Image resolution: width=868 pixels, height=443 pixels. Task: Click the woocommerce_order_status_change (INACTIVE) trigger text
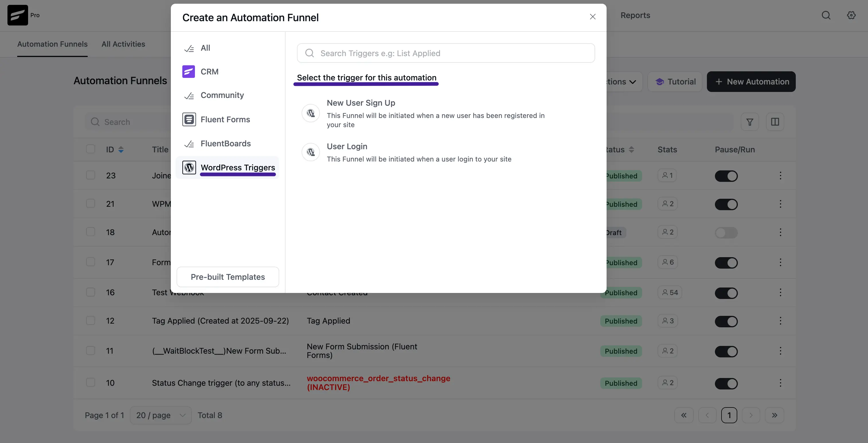tap(378, 383)
